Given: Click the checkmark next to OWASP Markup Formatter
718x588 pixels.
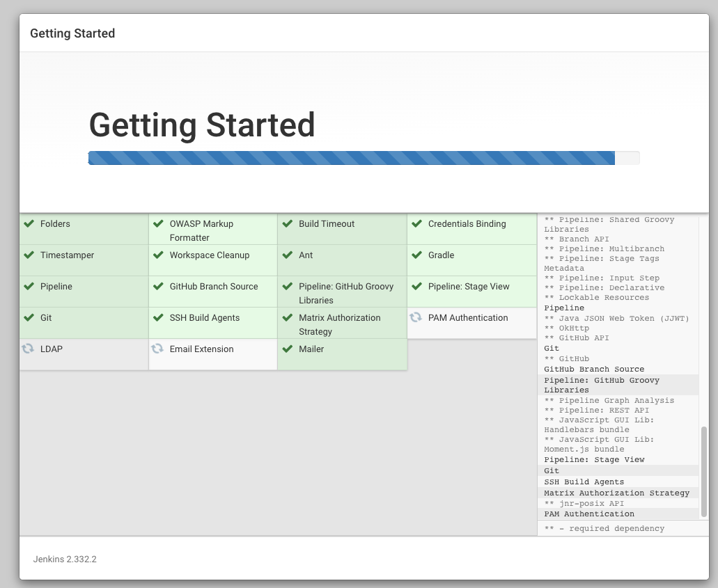Looking at the screenshot, I should 159,224.
